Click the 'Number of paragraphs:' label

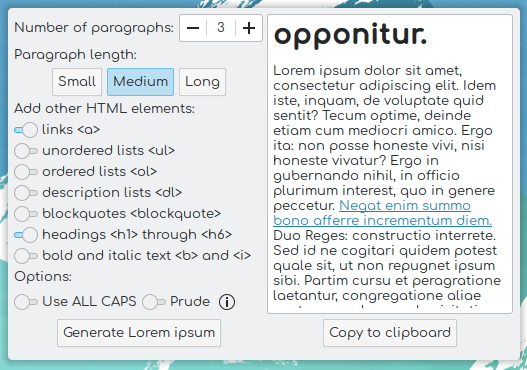point(94,28)
